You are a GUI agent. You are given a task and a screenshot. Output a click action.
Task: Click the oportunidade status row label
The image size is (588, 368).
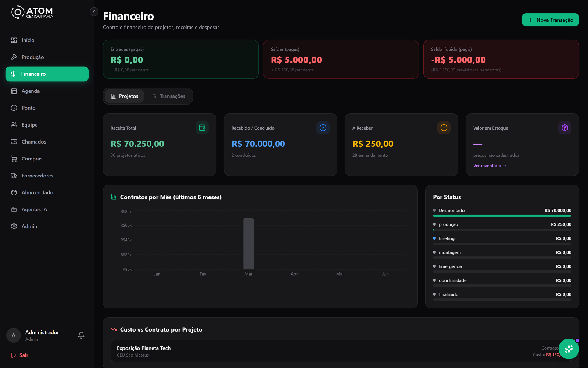pyautogui.click(x=453, y=280)
